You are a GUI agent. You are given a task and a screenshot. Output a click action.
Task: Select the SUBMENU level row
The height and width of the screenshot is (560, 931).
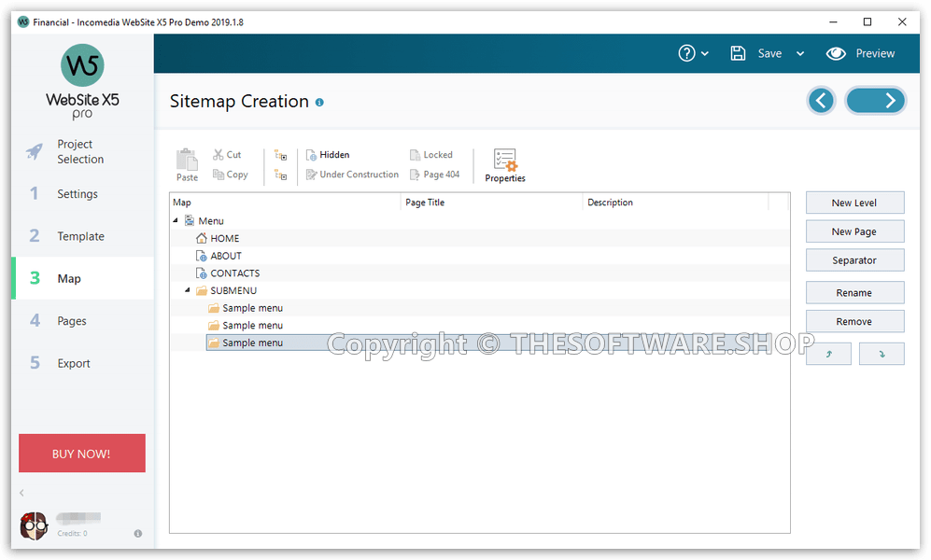(x=480, y=290)
